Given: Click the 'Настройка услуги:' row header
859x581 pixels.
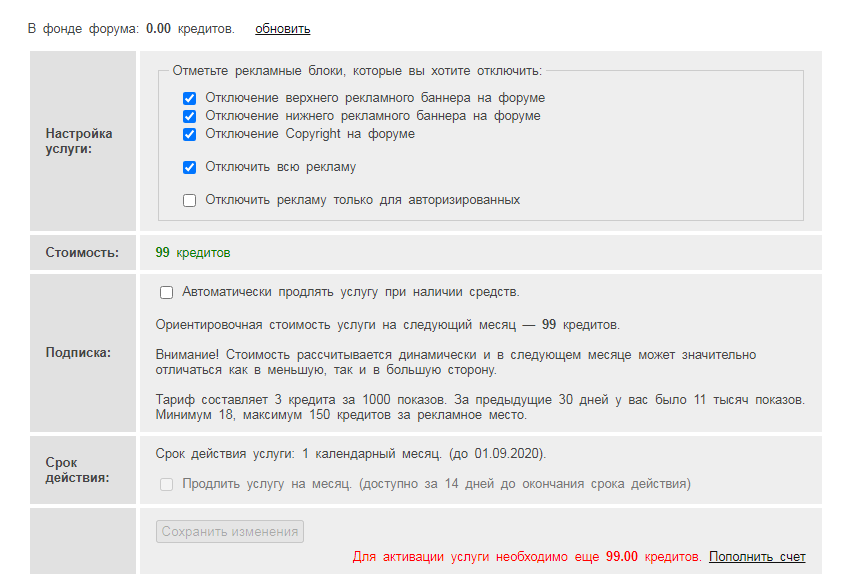Looking at the screenshot, I should 79,141.
